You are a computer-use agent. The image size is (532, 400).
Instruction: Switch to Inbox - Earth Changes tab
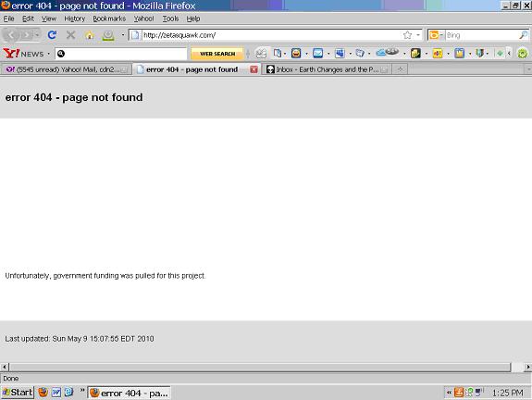coord(327,69)
